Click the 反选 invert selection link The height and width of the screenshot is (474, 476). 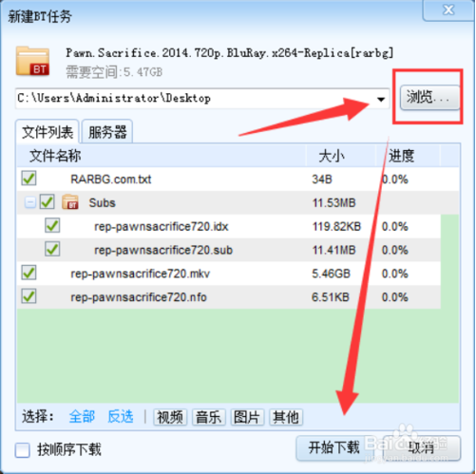[121, 416]
